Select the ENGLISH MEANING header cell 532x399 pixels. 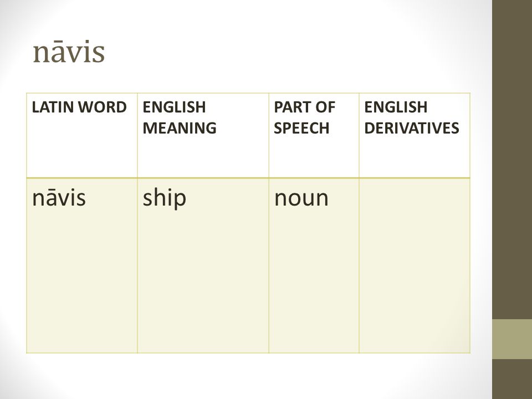pyautogui.click(x=203, y=135)
